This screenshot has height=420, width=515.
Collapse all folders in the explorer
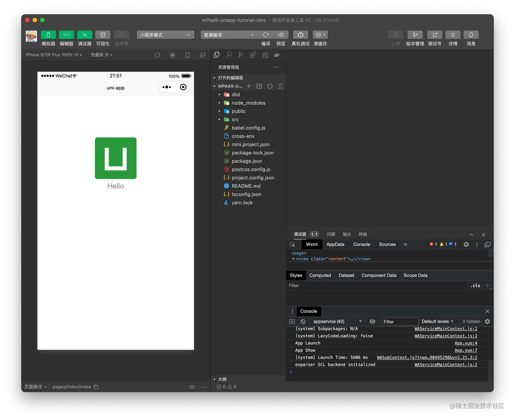coord(280,86)
